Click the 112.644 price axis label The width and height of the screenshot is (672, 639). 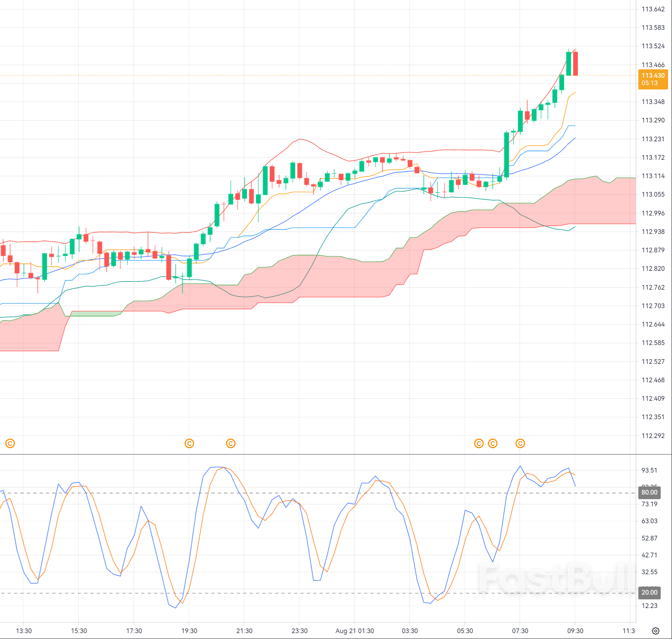(x=653, y=324)
